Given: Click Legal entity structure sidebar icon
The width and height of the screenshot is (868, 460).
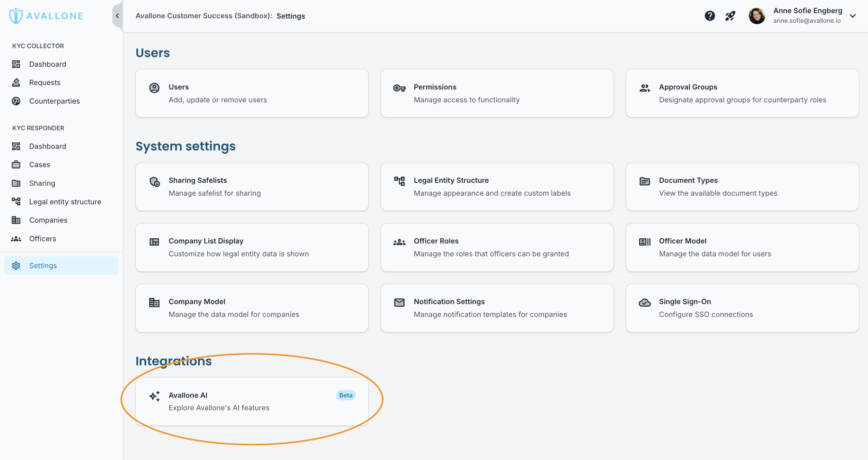Looking at the screenshot, I should coord(16,201).
